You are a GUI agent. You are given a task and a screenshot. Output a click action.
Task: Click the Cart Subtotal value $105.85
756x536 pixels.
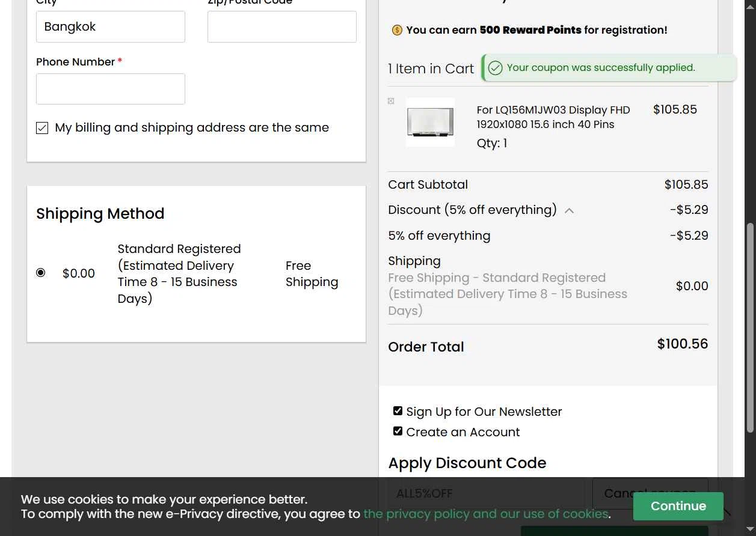[686, 184]
